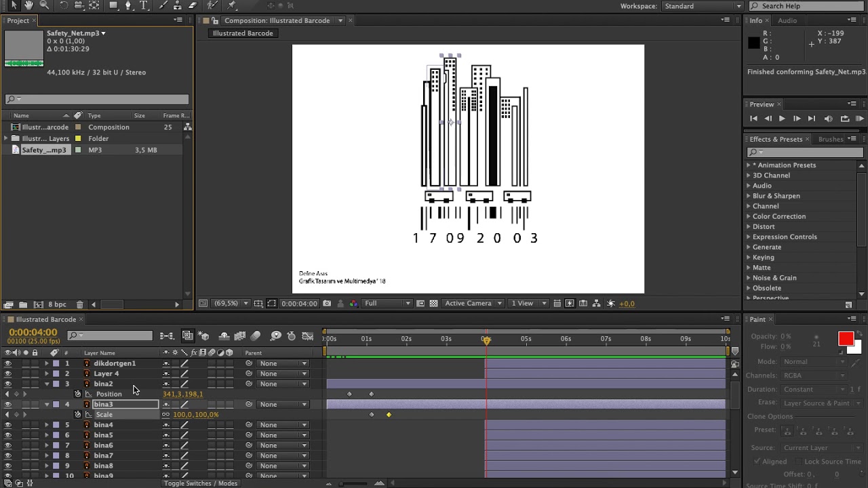Click the Illustrated Barcode viewer breadcrumb tab
868x488 pixels.
point(243,33)
